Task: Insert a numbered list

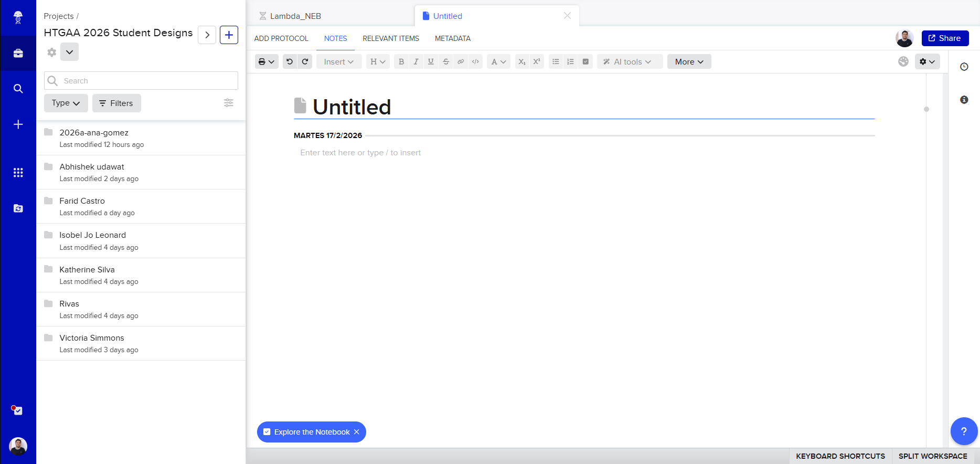Action: tap(570, 61)
